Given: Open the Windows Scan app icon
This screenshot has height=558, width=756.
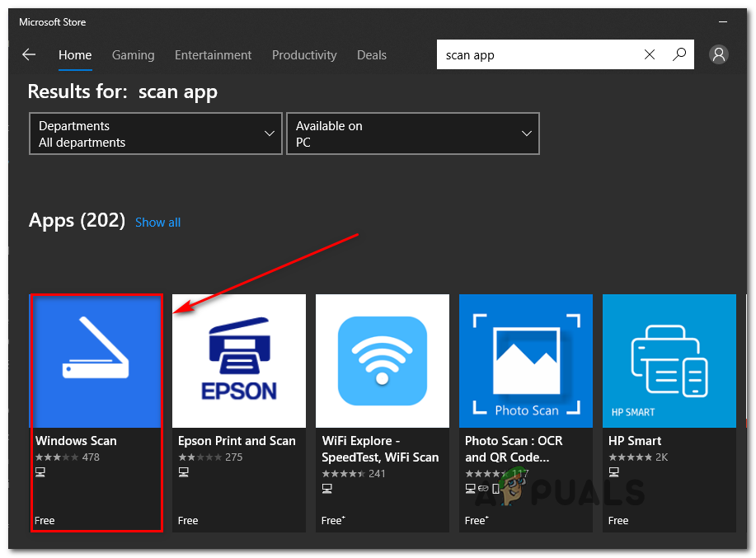Looking at the screenshot, I should [96, 361].
